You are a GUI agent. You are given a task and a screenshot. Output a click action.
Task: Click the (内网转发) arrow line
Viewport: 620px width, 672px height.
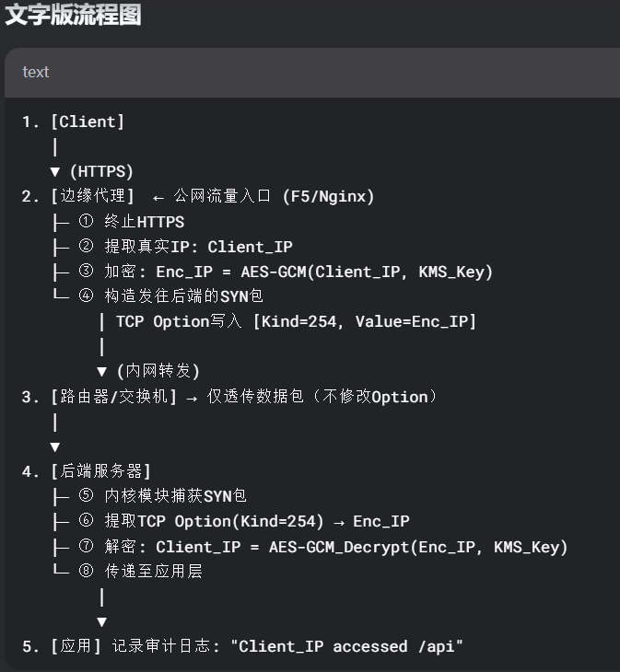(x=148, y=371)
